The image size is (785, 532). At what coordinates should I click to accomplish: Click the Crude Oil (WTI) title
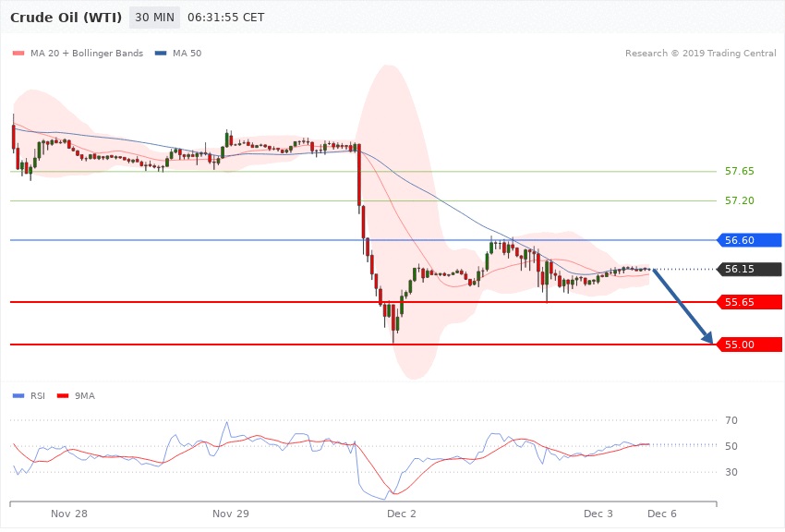point(65,18)
